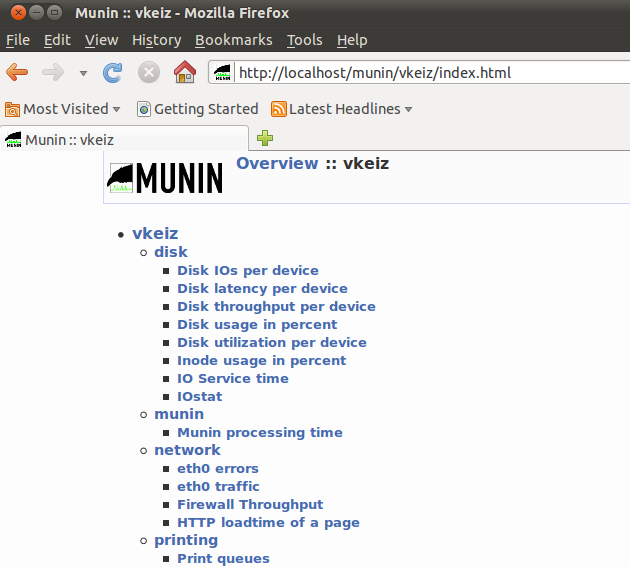
Task: Close the Firefox window with red button
Action: [x=18, y=13]
